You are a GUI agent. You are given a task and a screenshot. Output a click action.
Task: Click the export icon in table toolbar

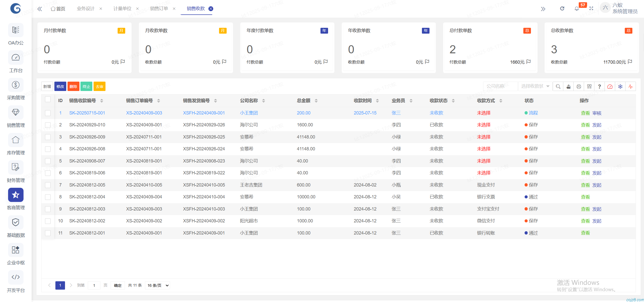pos(568,86)
